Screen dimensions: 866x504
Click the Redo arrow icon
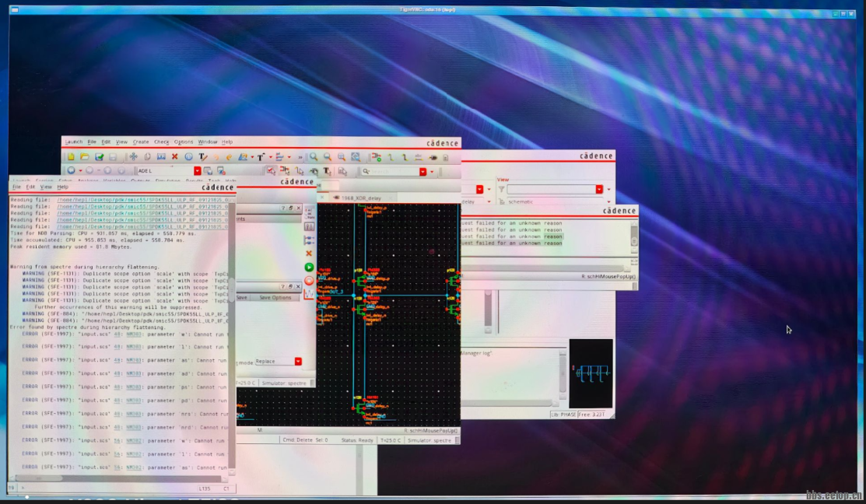[229, 157]
